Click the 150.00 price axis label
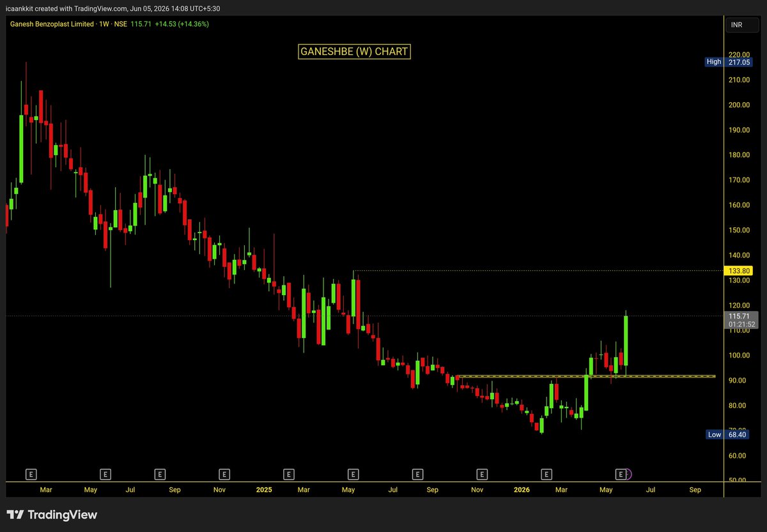Image resolution: width=767 pixels, height=532 pixels. [738, 230]
